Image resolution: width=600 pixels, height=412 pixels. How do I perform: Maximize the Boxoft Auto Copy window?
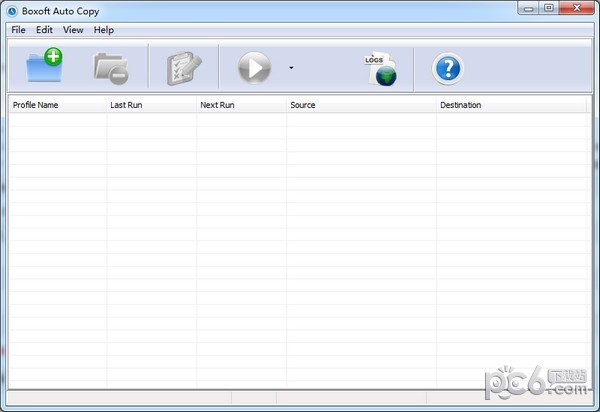coord(549,8)
